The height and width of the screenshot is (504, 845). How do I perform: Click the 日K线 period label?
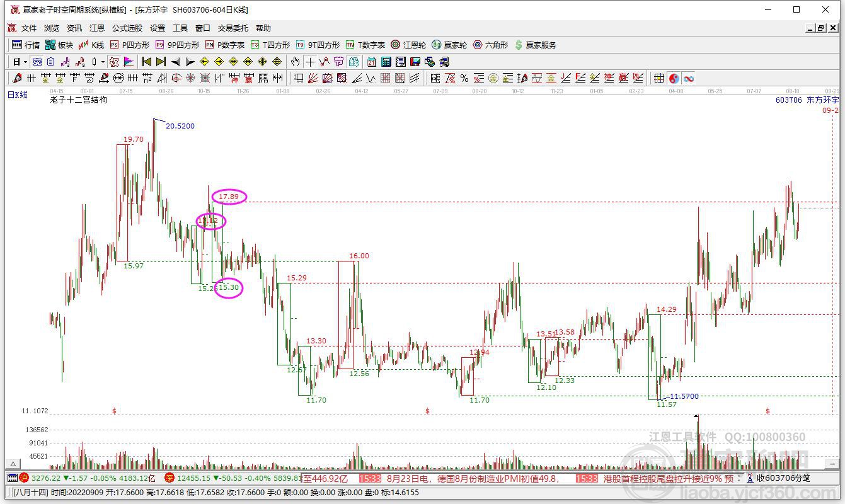[18, 94]
